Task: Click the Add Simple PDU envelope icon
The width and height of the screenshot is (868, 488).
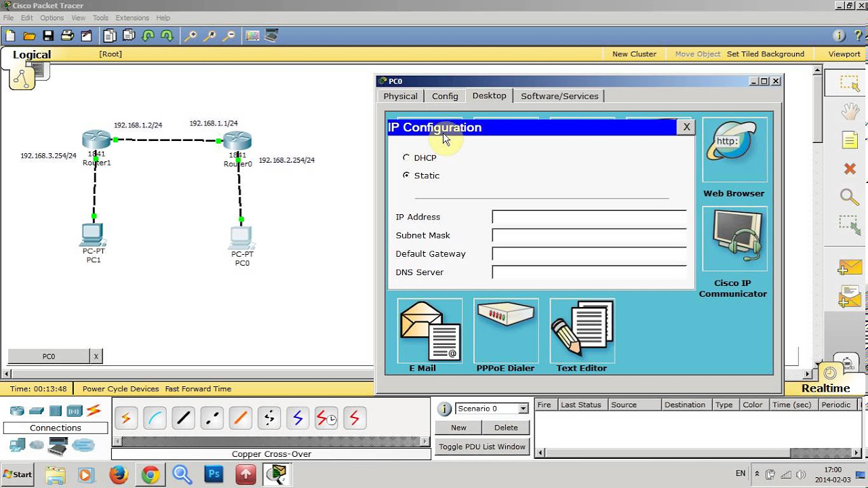Action: [850, 267]
